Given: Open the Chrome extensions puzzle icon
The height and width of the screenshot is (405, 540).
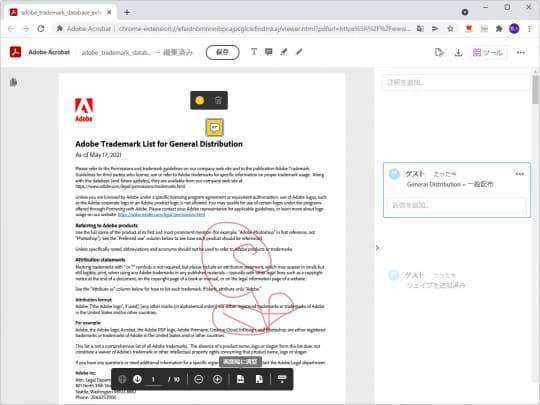Looking at the screenshot, I should click(499, 29).
